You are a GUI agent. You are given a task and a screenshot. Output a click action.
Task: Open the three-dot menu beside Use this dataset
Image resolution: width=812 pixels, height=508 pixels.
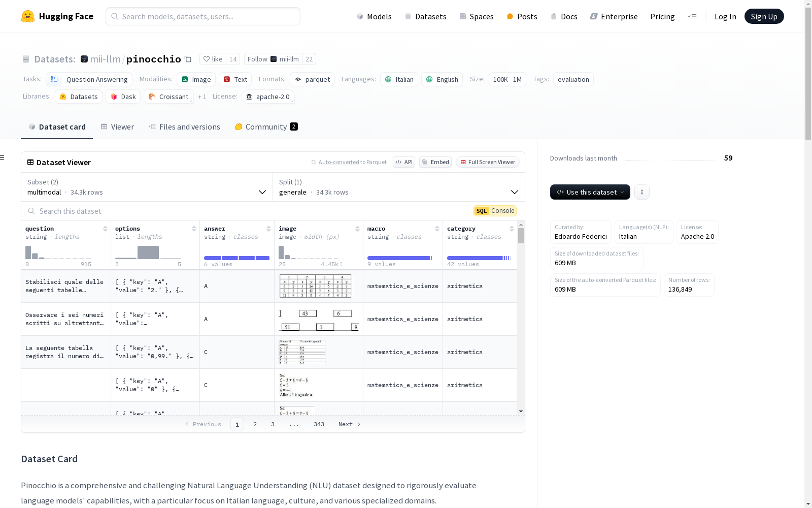tap(642, 192)
